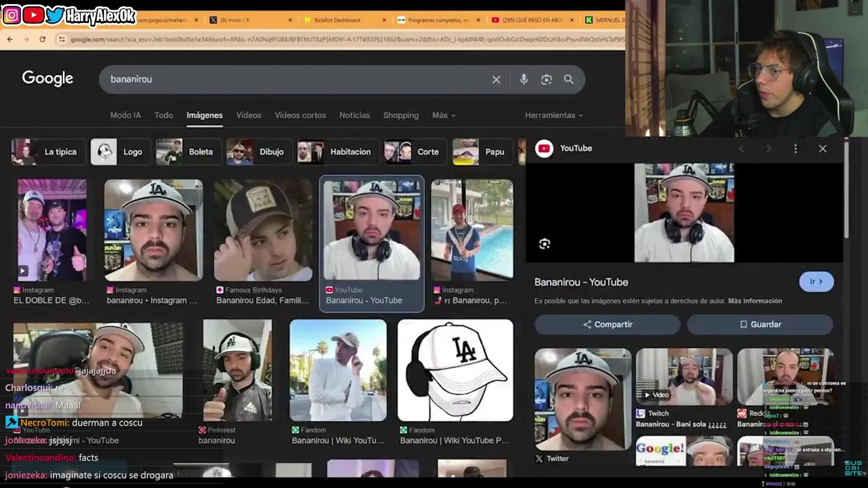Screen dimensions: 868x488
Task: Close the "Programas completos" browser tab
Action: click(479, 20)
